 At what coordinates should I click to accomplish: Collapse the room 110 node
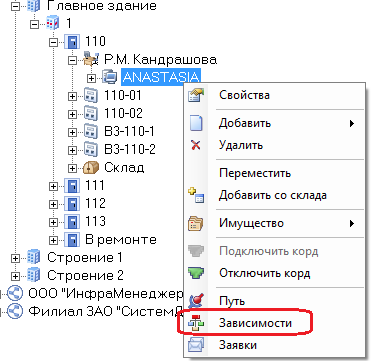tap(53, 42)
